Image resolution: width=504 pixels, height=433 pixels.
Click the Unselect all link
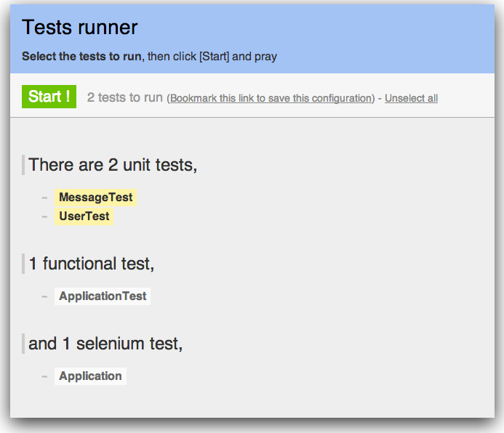411,98
